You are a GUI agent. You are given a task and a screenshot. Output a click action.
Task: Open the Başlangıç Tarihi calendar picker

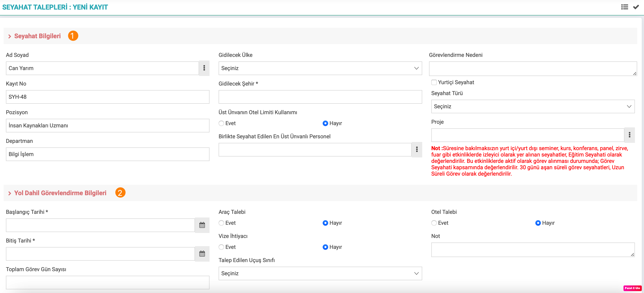(x=202, y=225)
